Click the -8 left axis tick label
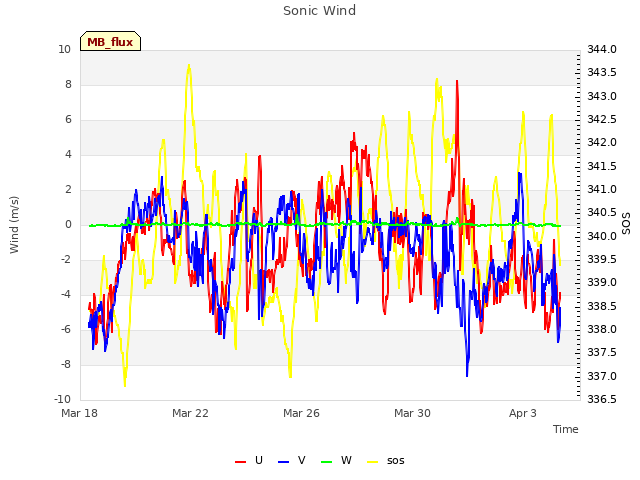This screenshot has width=640, height=480. click(x=66, y=364)
